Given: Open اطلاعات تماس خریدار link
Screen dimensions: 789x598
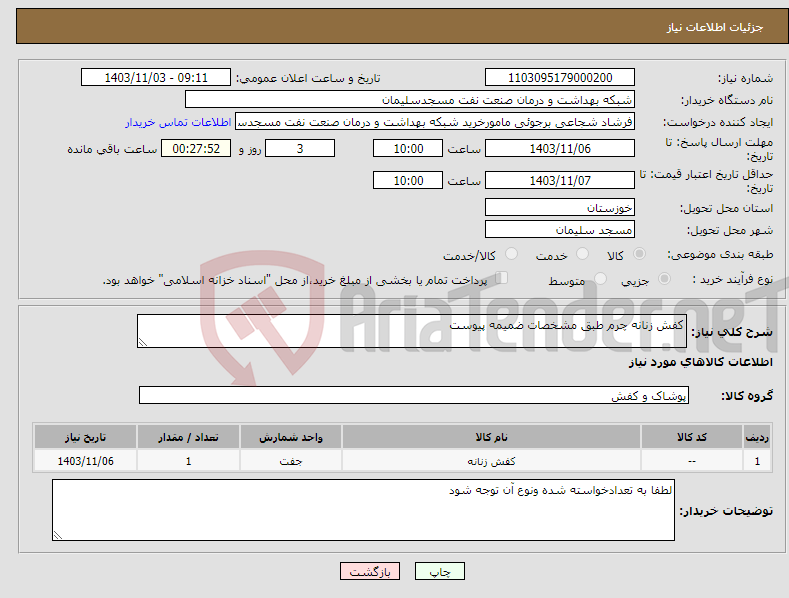Looking at the screenshot, I should coord(178,122).
